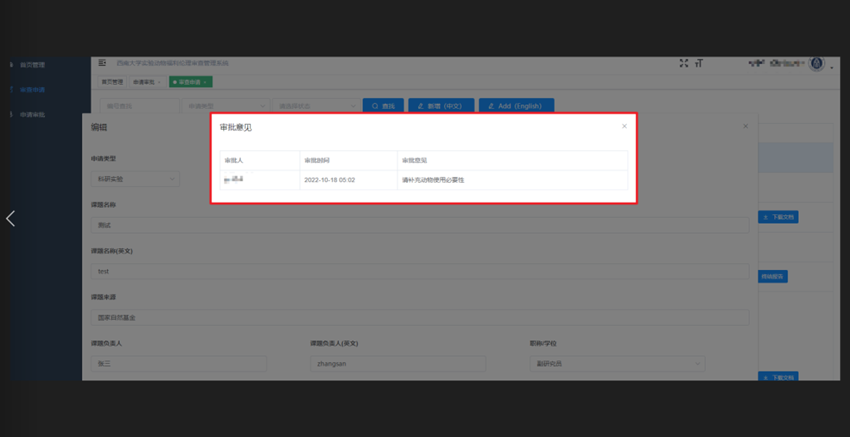This screenshot has height=437, width=850.
Task: Click the blurred approver name cell
Action: (260, 180)
